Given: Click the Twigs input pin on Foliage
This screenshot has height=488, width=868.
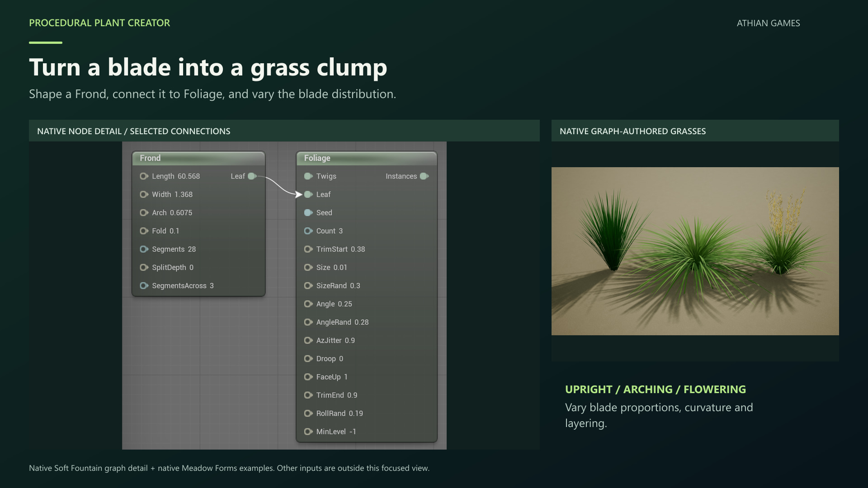Looking at the screenshot, I should [308, 176].
